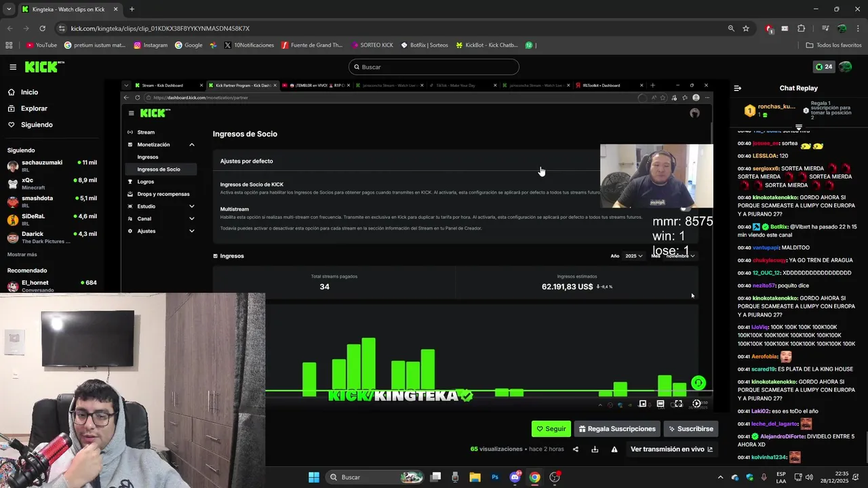Open the Kick sidebar hamburger menu
The image size is (868, 488).
[13, 67]
